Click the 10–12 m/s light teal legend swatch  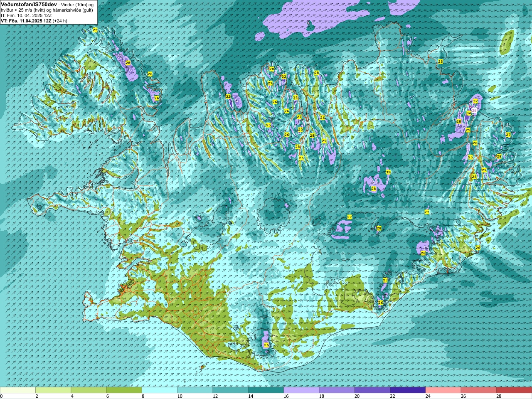tap(195, 390)
